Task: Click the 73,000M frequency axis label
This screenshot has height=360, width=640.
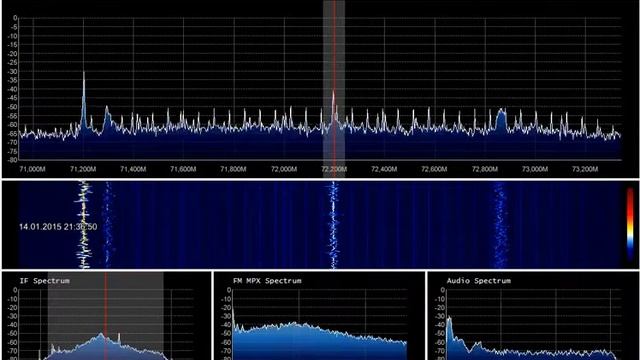Action: pyautogui.click(x=535, y=169)
